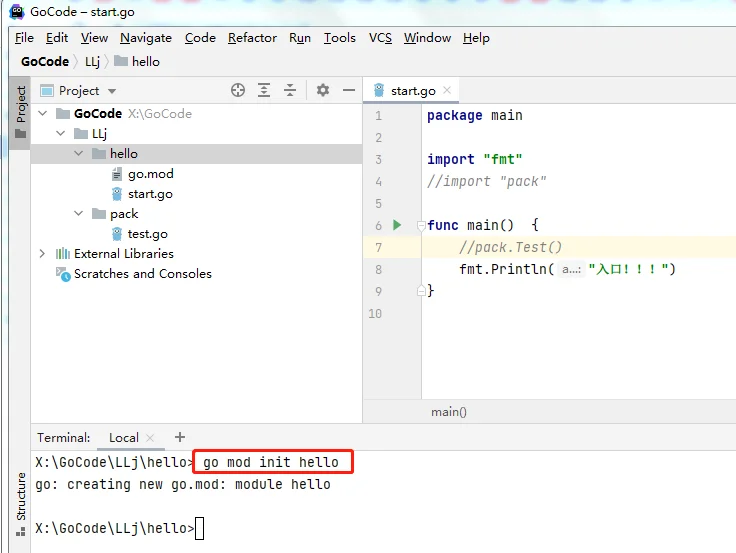Select go.mod in project tree
This screenshot has height=553, width=736.
151,174
